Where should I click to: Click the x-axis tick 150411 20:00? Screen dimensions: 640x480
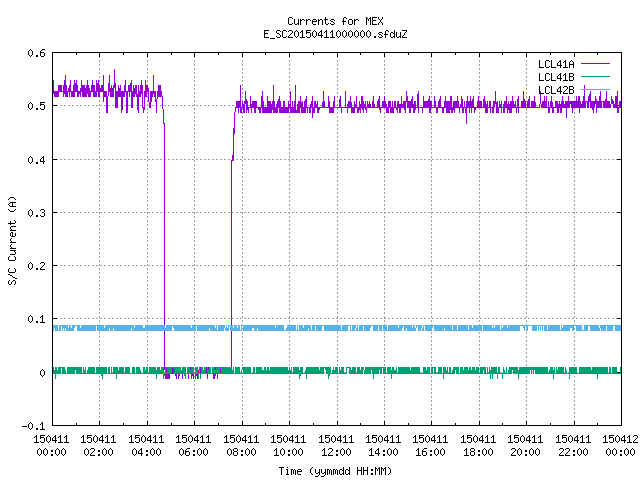click(525, 445)
